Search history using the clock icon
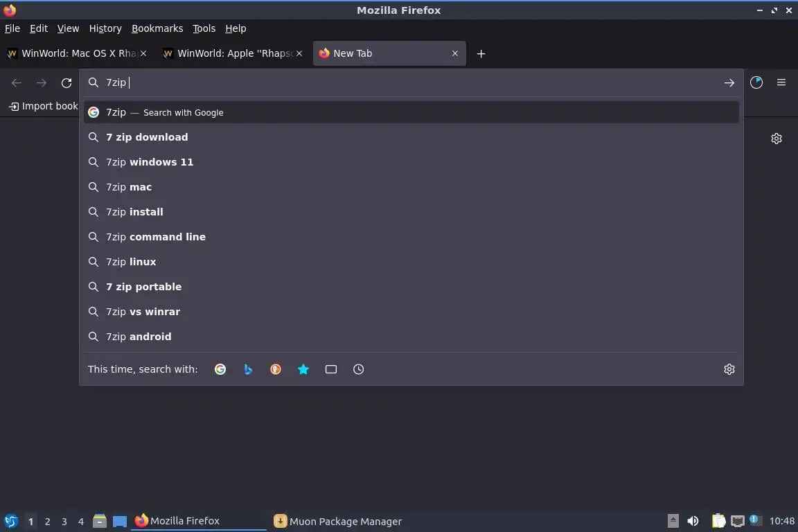The height and width of the screenshot is (532, 798). (x=358, y=369)
